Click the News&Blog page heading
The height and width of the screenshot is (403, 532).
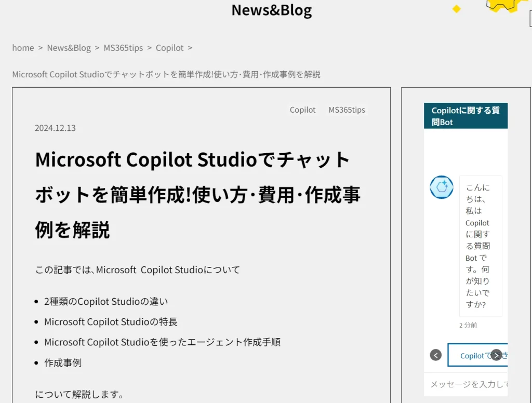(x=271, y=10)
